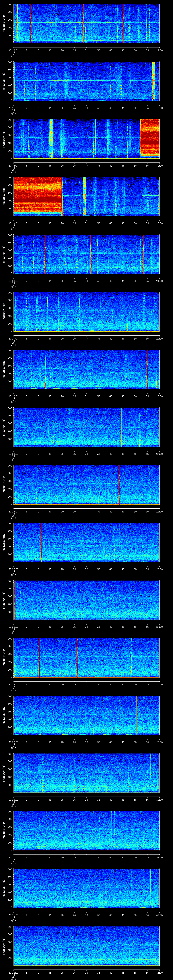
Task: Select the spectrogram panel starting at 23:23:00
Action: [87, 427]
